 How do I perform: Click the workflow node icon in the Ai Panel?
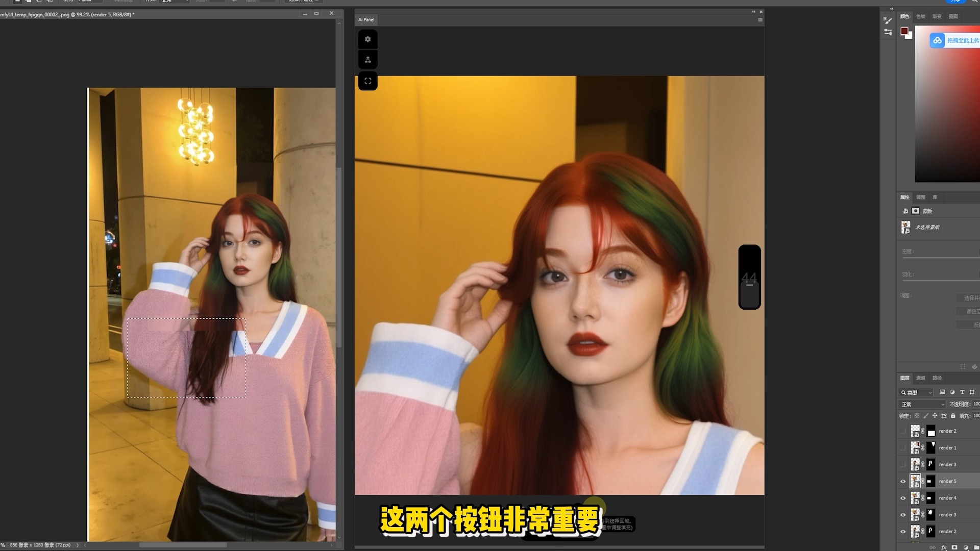[x=368, y=59]
